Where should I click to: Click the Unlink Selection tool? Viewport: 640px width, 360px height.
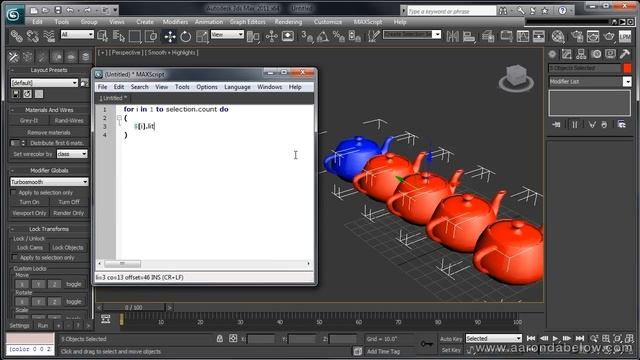coord(33,36)
